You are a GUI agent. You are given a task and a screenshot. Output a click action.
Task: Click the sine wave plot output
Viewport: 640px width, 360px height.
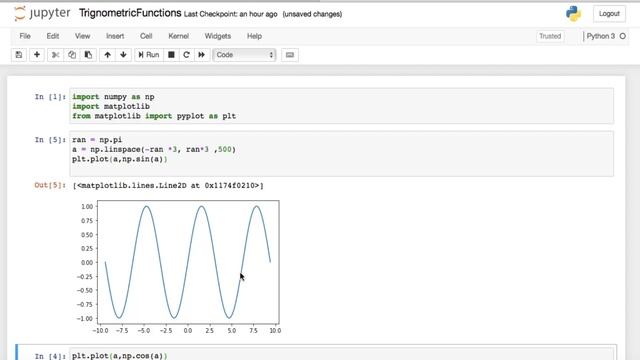coord(179,267)
